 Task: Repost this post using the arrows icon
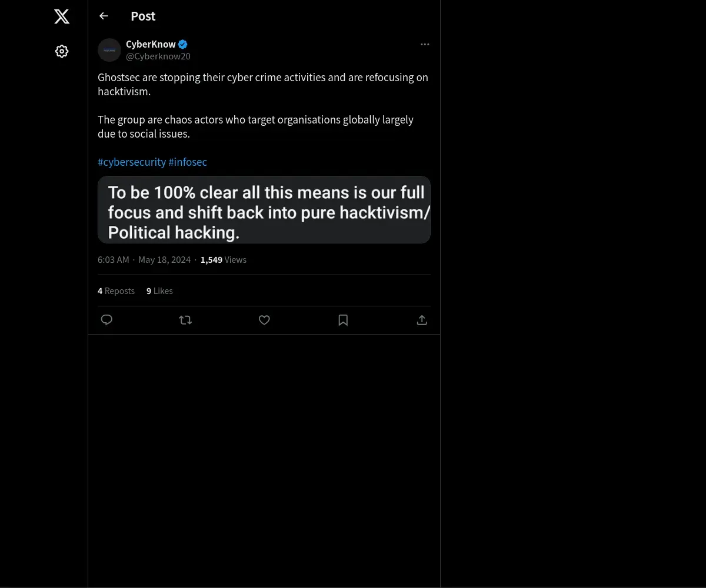185,320
